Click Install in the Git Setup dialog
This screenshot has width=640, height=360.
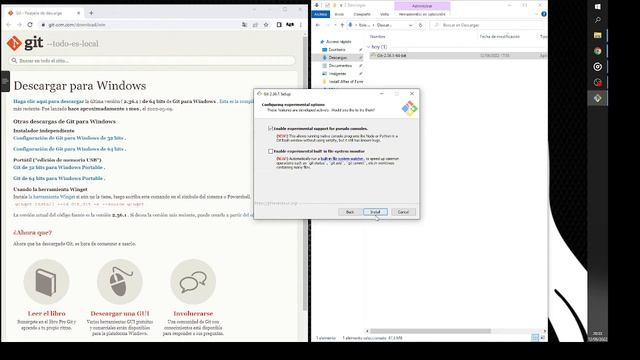tap(375, 212)
